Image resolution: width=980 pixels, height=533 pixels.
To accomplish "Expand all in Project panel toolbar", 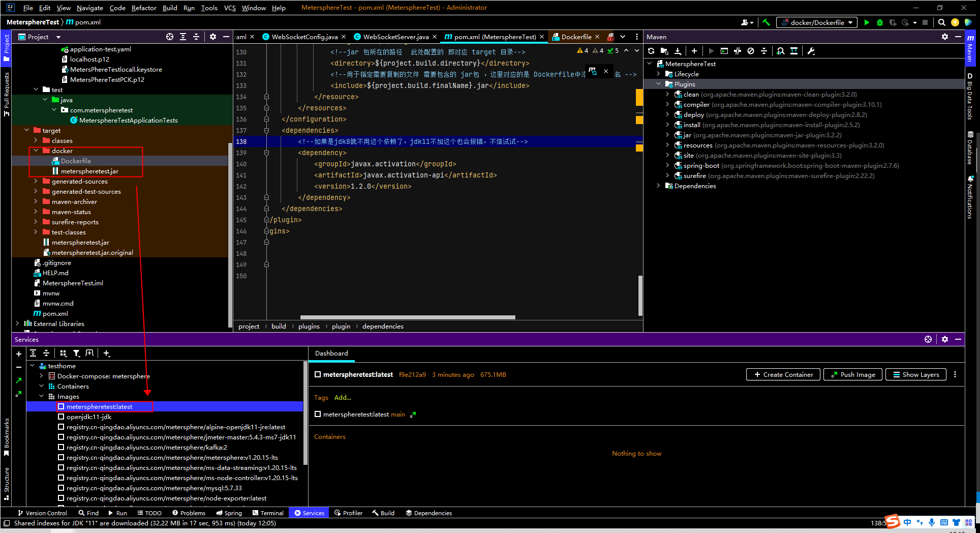I will [183, 37].
